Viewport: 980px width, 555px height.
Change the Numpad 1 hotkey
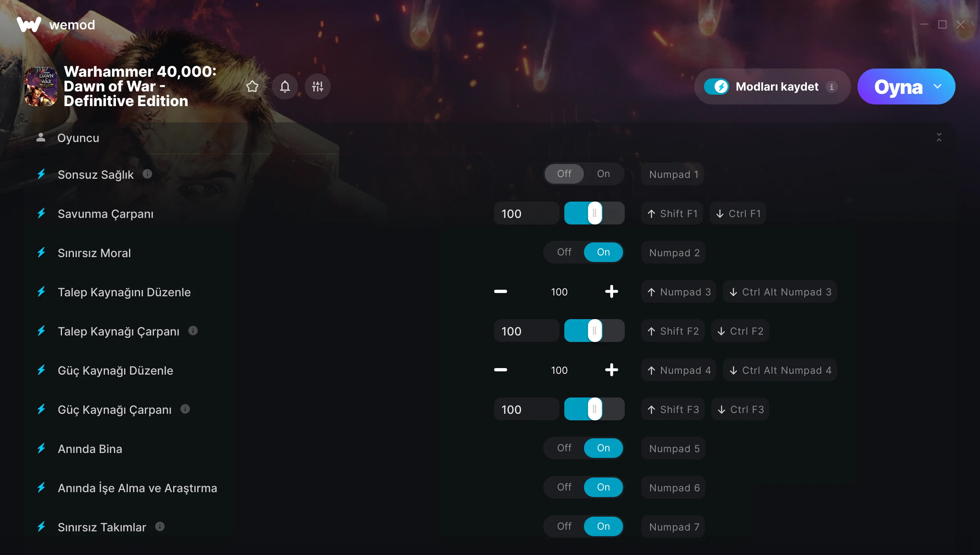673,174
